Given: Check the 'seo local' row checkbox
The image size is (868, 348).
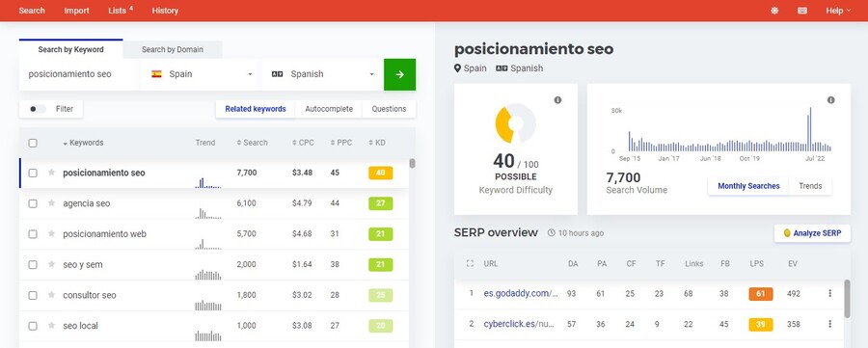Looking at the screenshot, I should (33, 326).
